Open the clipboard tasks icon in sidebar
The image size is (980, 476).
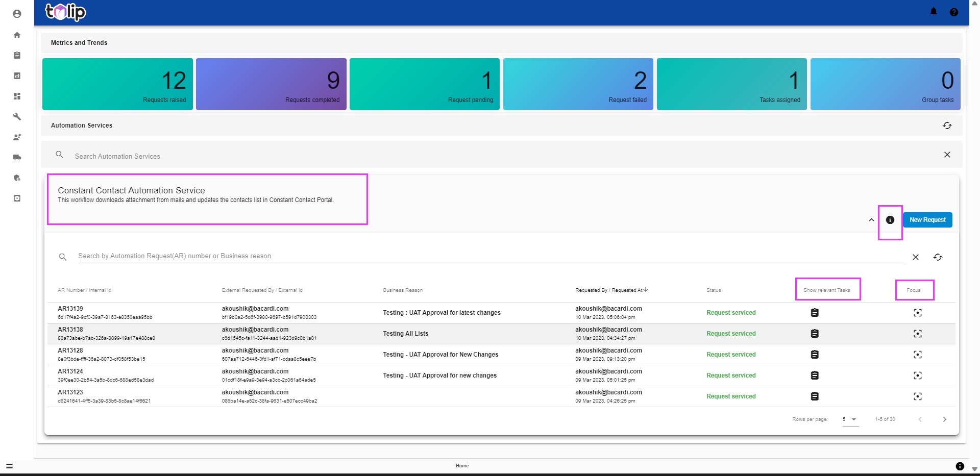coord(17,55)
